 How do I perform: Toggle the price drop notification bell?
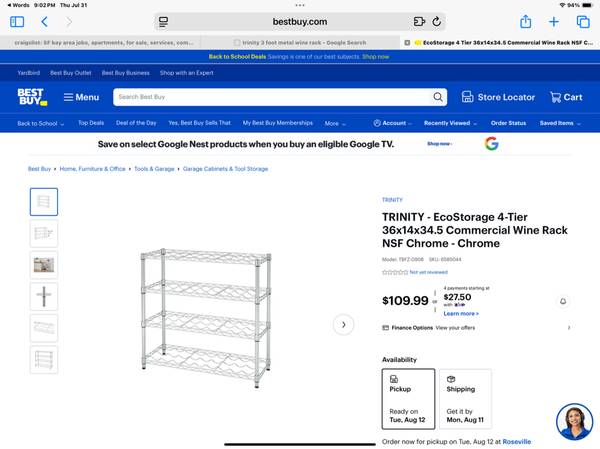[x=563, y=301]
